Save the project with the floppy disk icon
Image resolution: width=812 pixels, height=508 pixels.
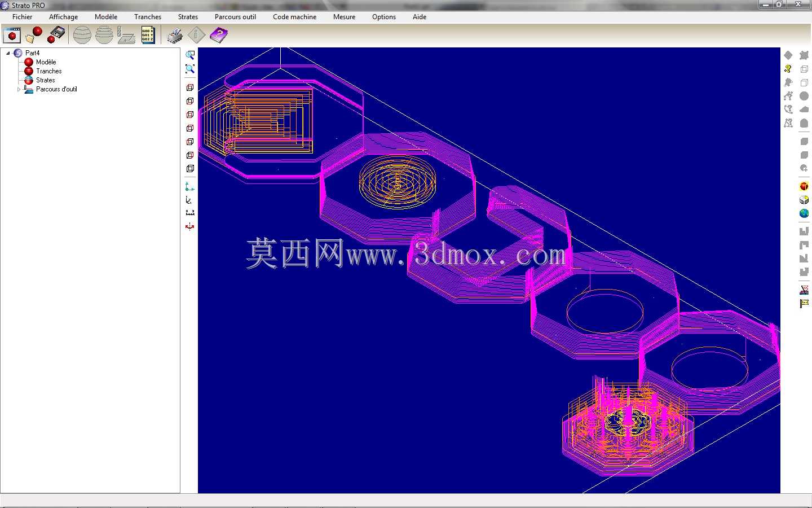[x=56, y=35]
